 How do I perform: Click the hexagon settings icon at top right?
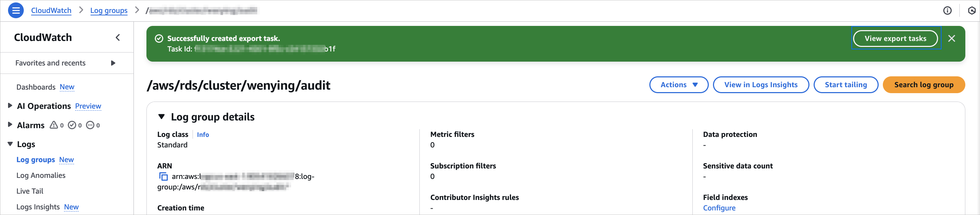tap(972, 11)
